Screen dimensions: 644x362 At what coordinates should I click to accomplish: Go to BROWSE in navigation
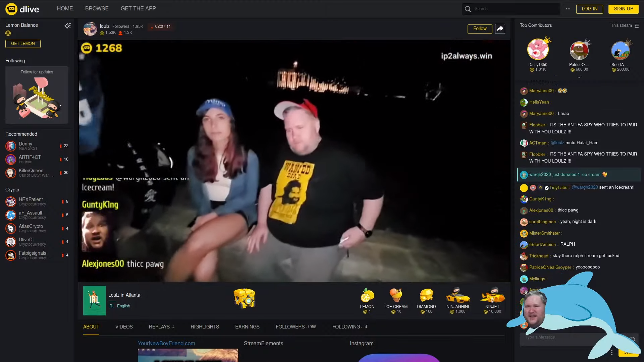pos(97,9)
